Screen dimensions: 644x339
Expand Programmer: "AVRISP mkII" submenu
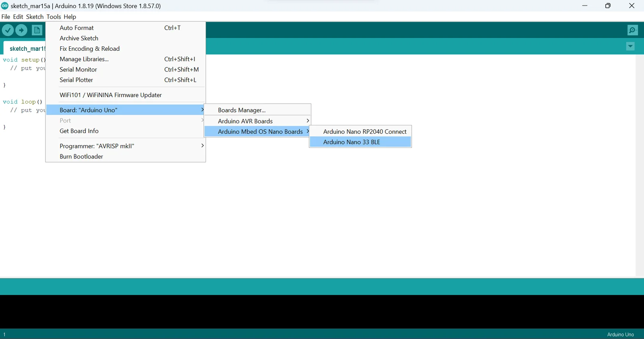[126, 146]
